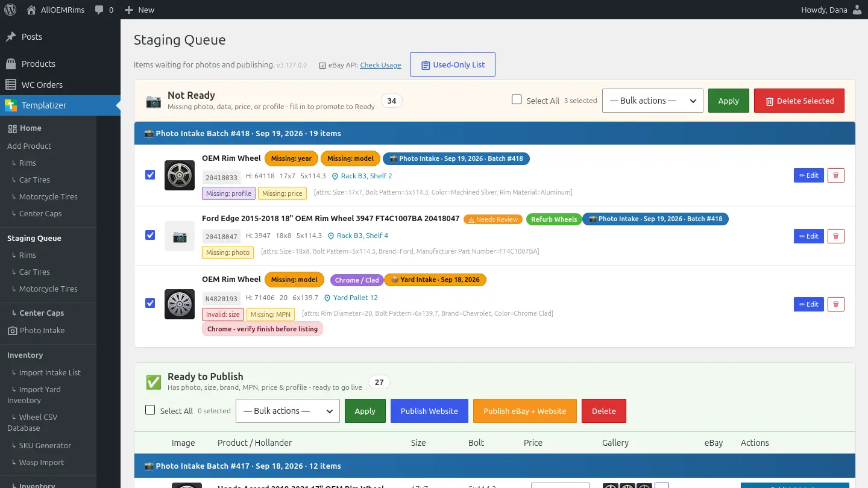Click trash icon for the 20418033 rim row

pyautogui.click(x=835, y=175)
